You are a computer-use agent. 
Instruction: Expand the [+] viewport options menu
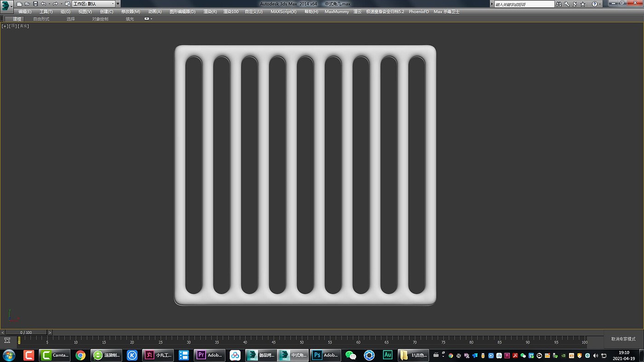click(5, 26)
